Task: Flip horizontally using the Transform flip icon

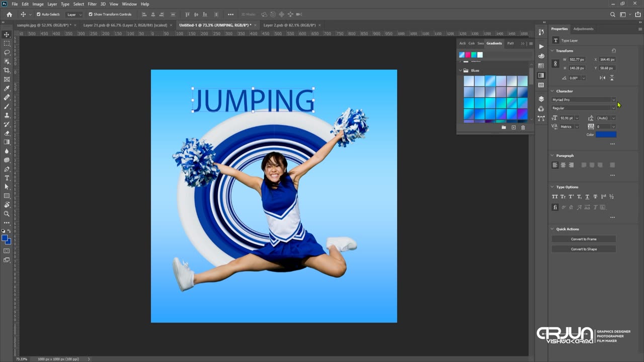Action: point(602,78)
